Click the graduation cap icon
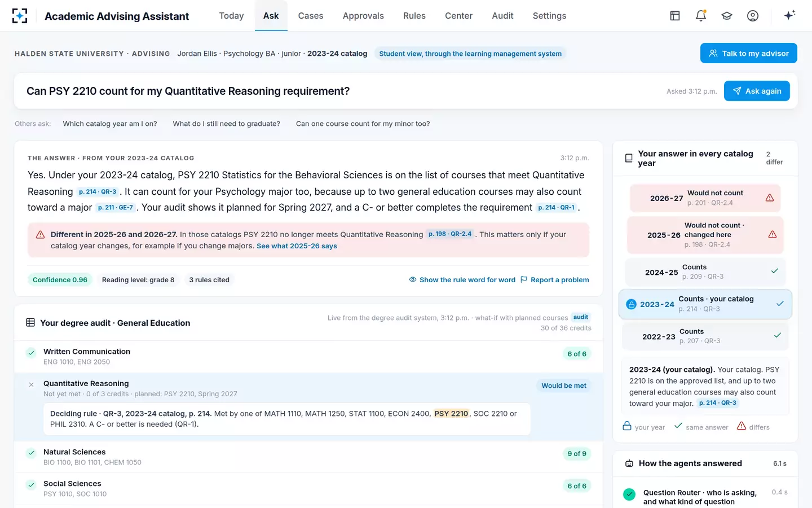The height and width of the screenshot is (508, 812). point(727,16)
